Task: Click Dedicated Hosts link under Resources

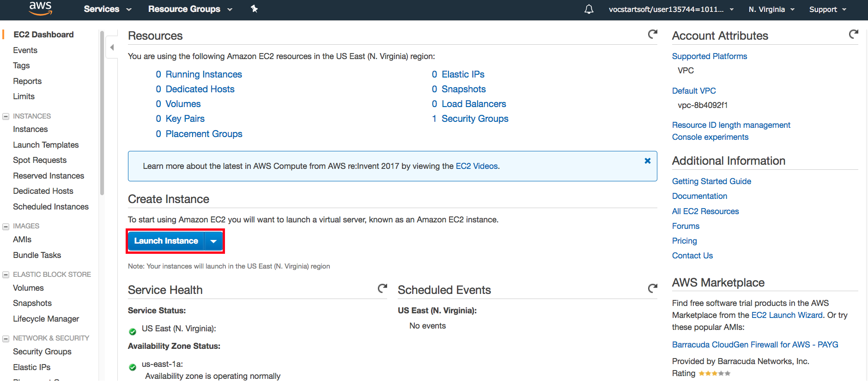Action: pos(200,89)
